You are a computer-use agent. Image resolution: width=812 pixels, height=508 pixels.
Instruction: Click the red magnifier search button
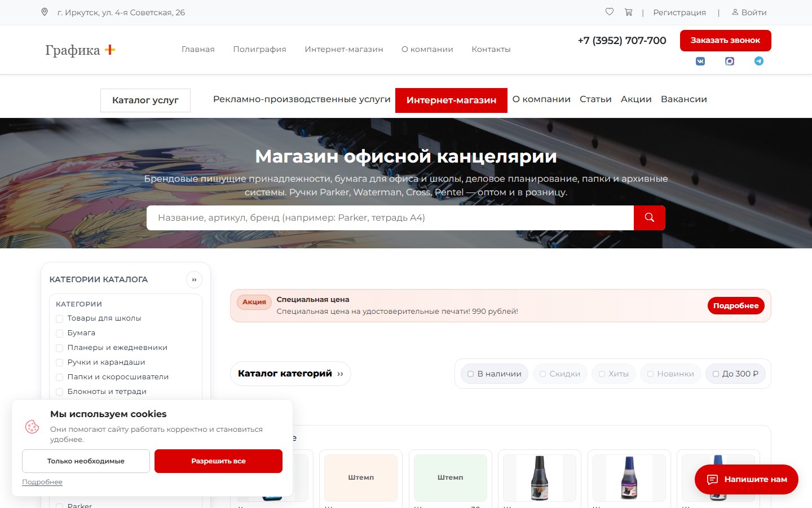point(650,218)
